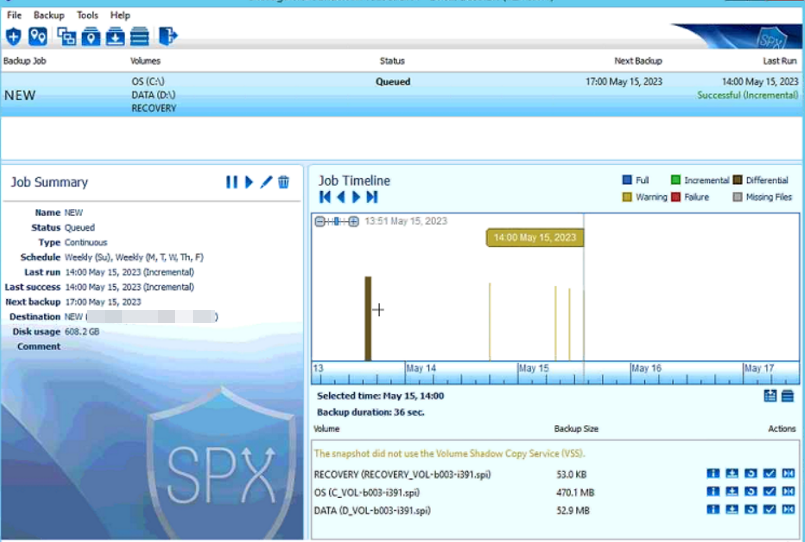Show info for RECOVERY volume backup
Image resolution: width=805 pixels, height=542 pixels.
[x=713, y=474]
